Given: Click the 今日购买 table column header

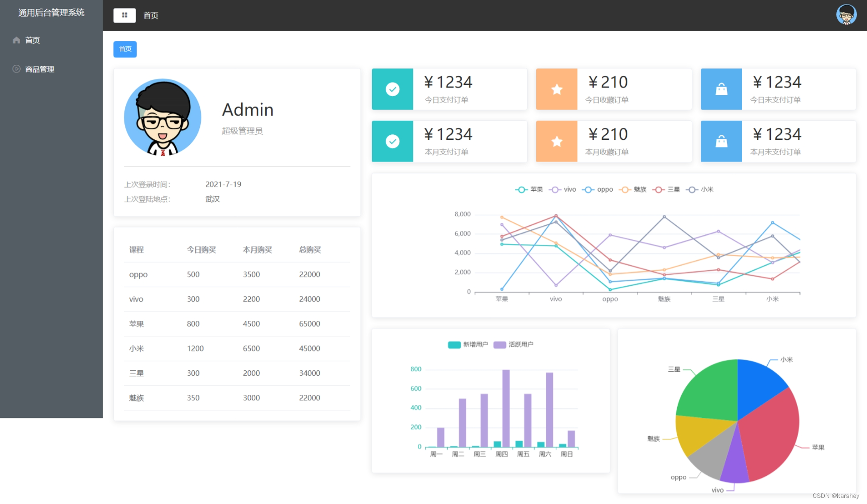Looking at the screenshot, I should tap(201, 249).
